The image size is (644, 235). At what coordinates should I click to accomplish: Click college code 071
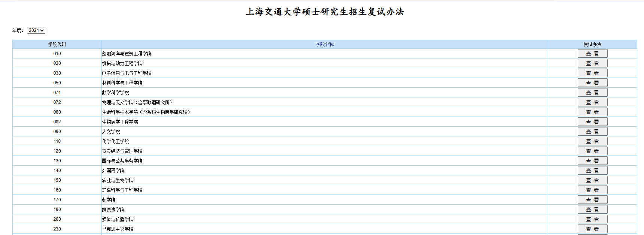(57, 93)
